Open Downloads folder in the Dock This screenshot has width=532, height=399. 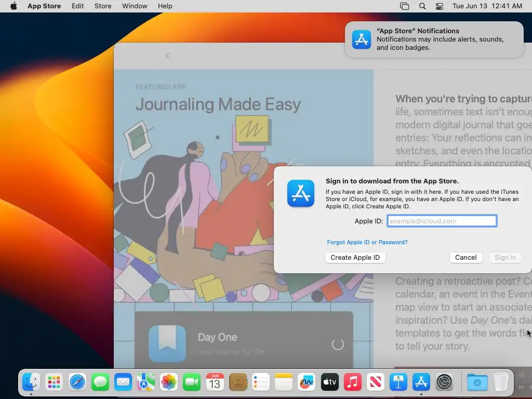(x=477, y=382)
